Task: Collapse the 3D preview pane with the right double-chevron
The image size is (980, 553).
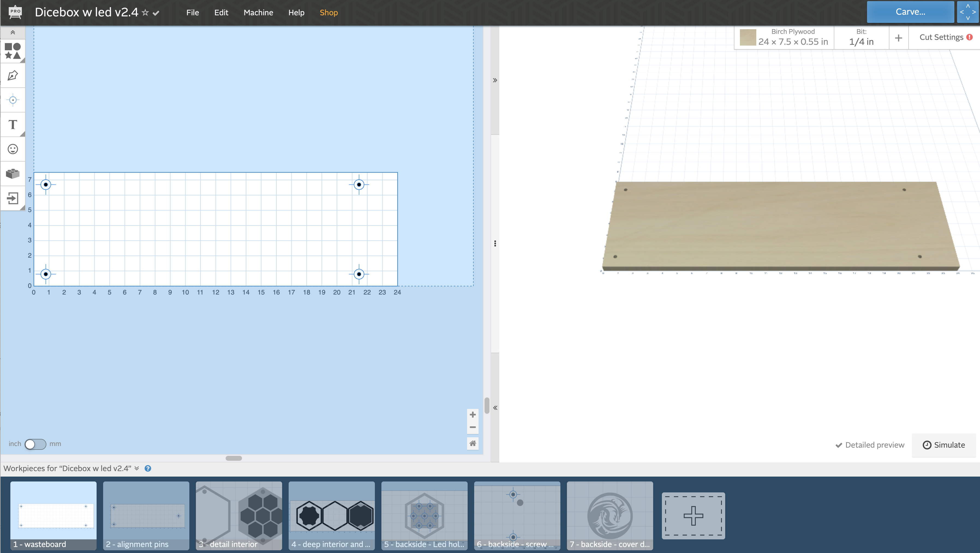Action: click(495, 80)
